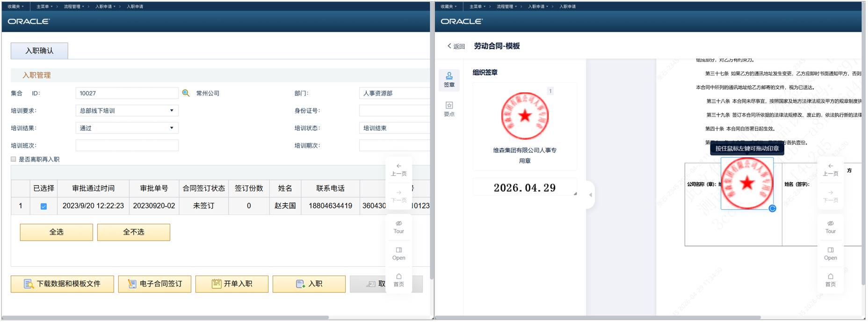Click the 电子合同签订 button

click(x=155, y=284)
